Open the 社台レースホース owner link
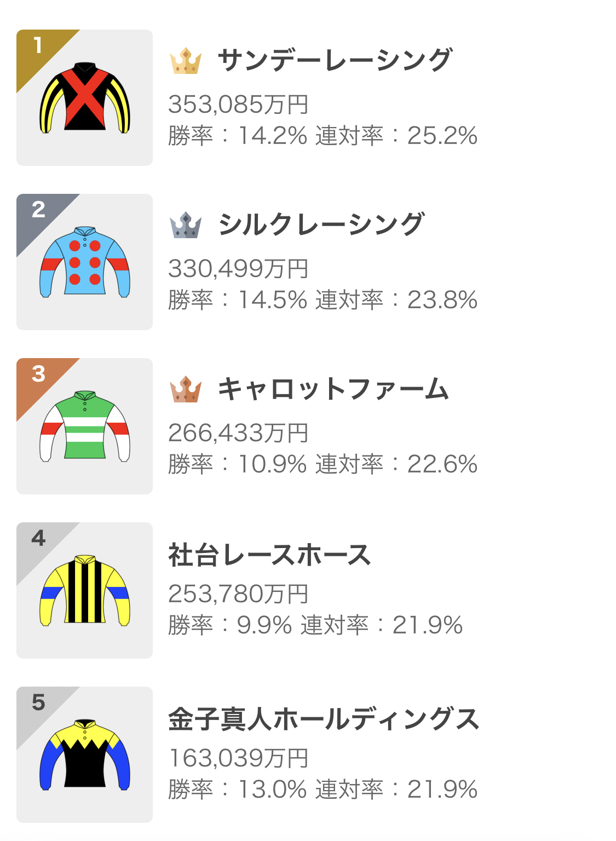 269,555
